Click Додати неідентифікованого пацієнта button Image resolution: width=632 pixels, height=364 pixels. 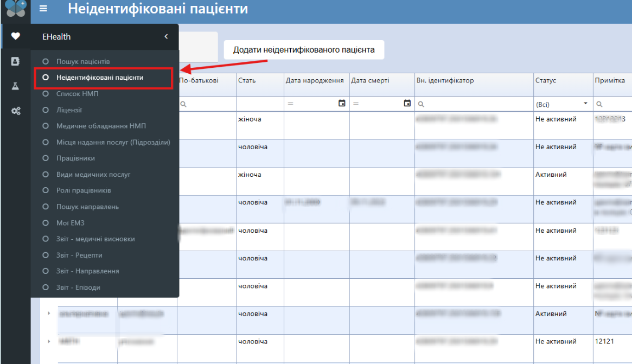pyautogui.click(x=304, y=50)
